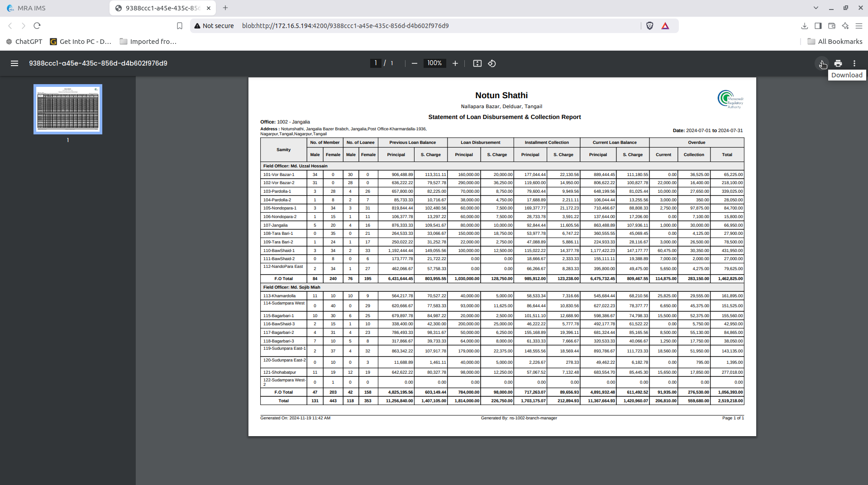Open Leo AI assistant
Viewport: 868px width, 485px height.
click(845, 26)
